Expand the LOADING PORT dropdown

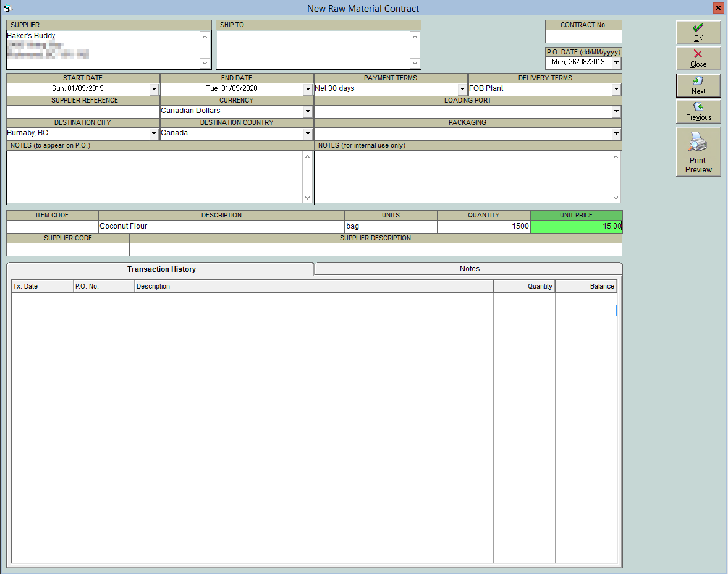616,111
